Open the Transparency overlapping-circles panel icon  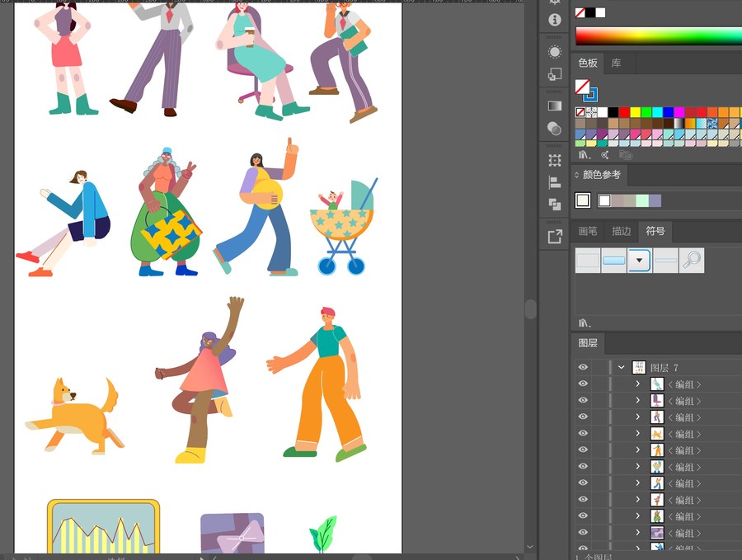click(x=555, y=128)
